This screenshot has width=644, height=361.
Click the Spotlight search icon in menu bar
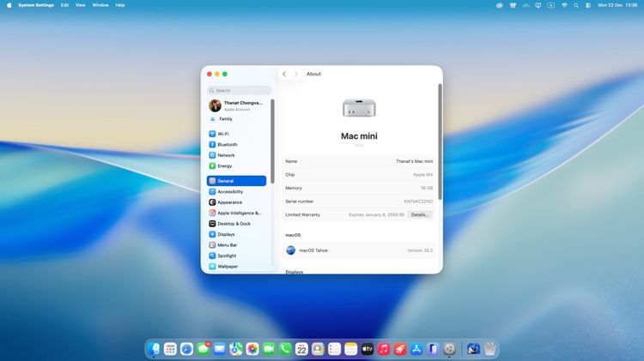click(x=576, y=5)
